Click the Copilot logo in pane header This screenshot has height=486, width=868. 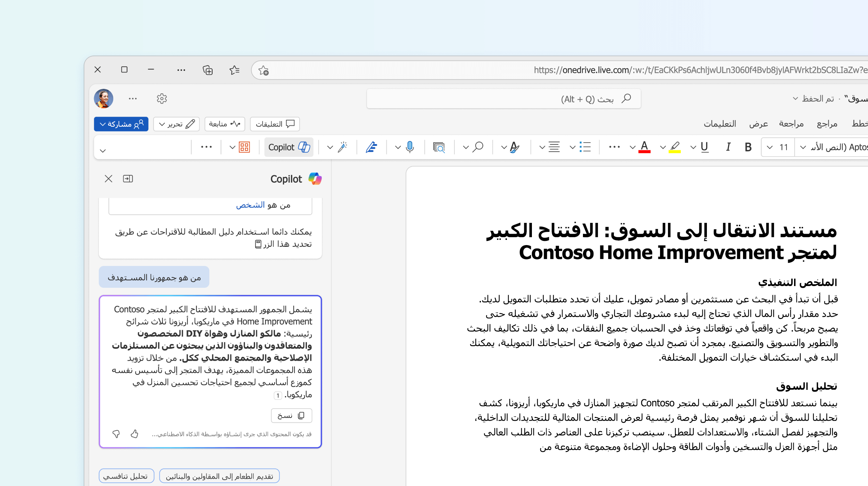(x=315, y=179)
